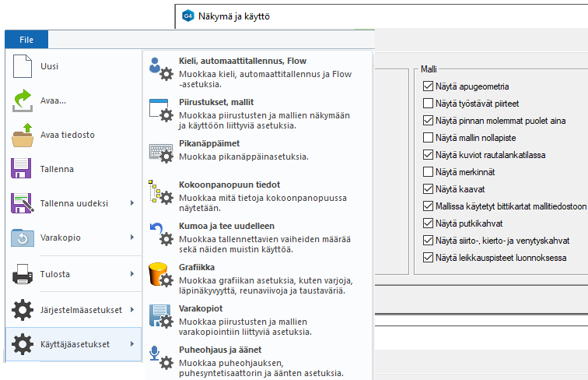Image resolution: width=588 pixels, height=380 pixels.
Task: Open the File menu tab
Action: [x=26, y=40]
